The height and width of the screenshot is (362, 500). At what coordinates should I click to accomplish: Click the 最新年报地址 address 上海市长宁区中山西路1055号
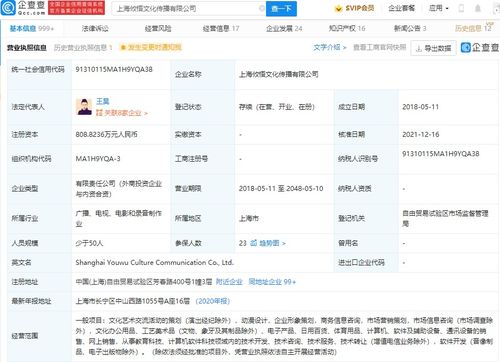click(133, 301)
